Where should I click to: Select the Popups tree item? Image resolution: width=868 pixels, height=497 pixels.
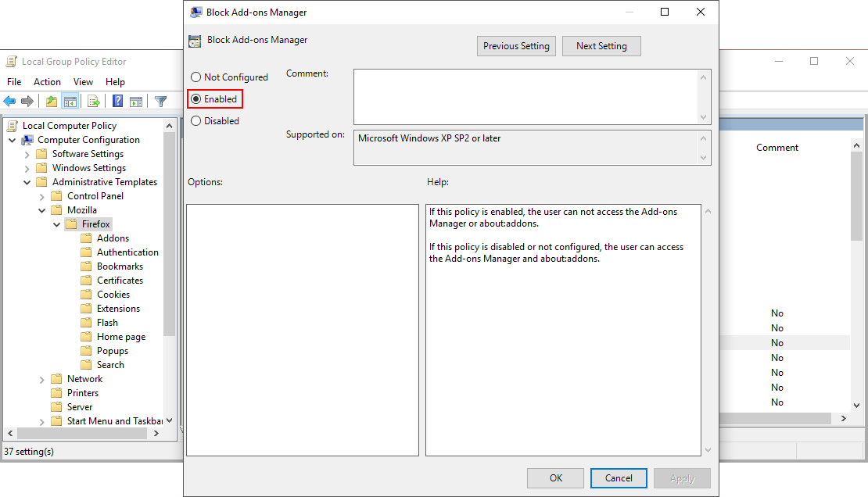click(113, 351)
